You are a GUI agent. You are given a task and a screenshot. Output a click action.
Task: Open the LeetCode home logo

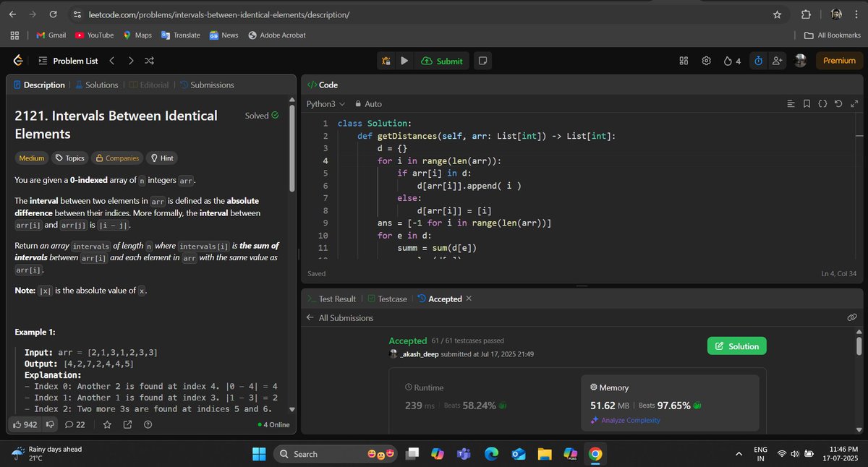(x=17, y=61)
